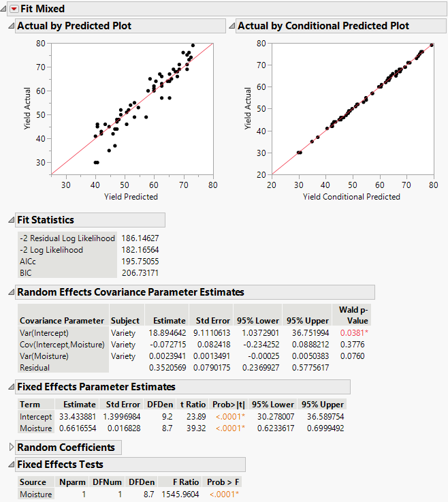Collapse Fixed Effects Parameter Estimates section

10,387
